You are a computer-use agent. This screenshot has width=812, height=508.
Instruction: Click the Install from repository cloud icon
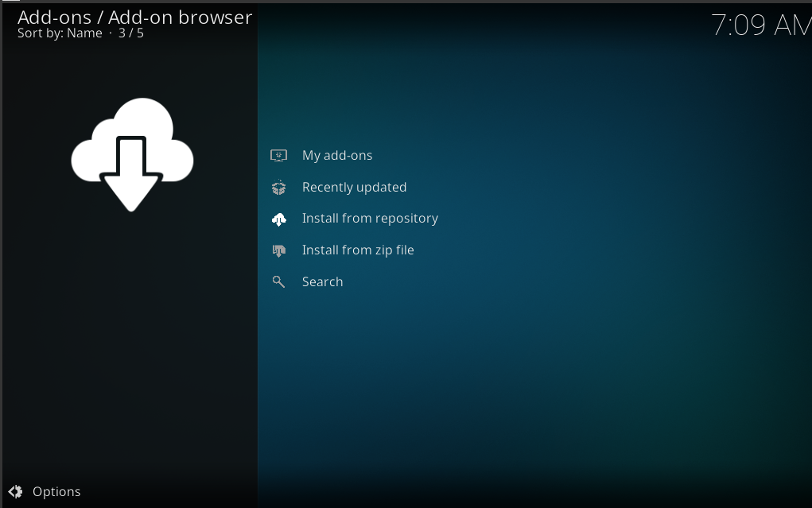(278, 219)
